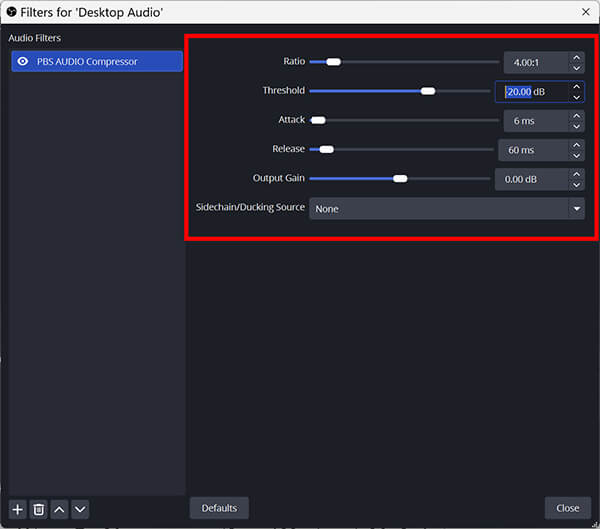Reset filter settings with Defaults button
Viewport: 600px width, 529px height.
point(219,508)
